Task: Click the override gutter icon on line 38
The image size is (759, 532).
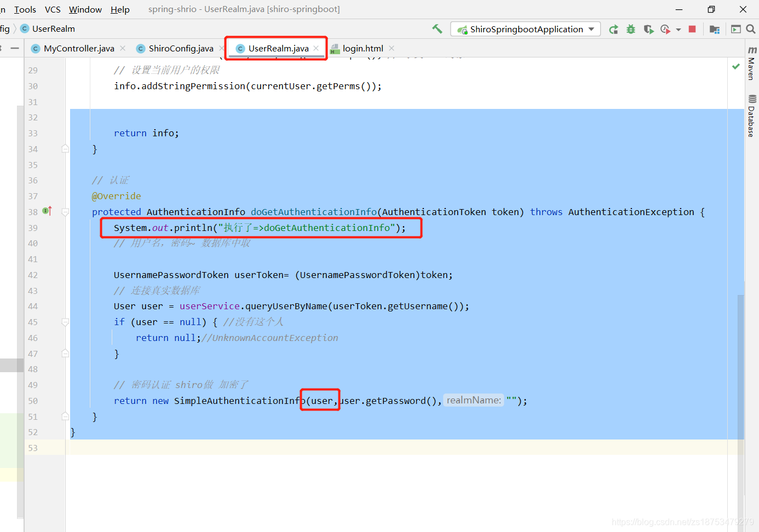Action: pos(47,211)
